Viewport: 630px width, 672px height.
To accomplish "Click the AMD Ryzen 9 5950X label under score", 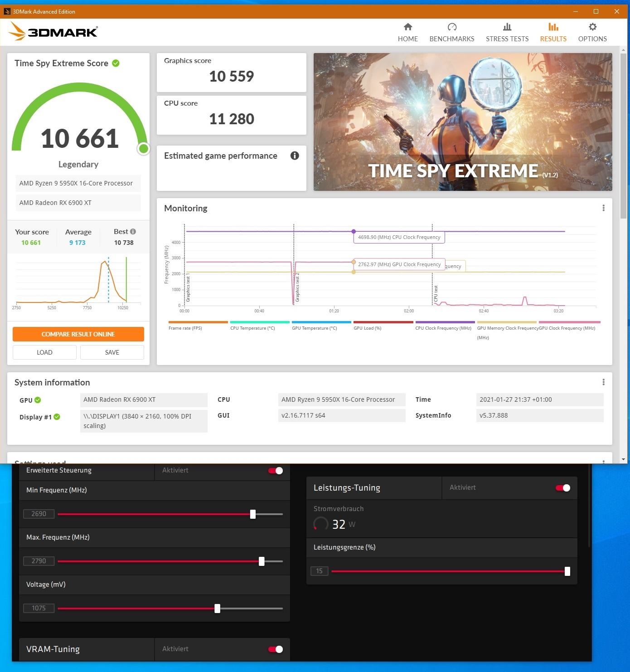I will click(78, 183).
